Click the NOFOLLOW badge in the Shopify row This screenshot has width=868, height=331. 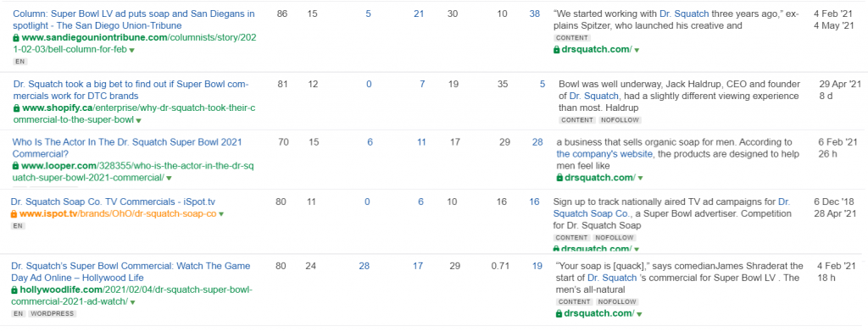tap(620, 120)
